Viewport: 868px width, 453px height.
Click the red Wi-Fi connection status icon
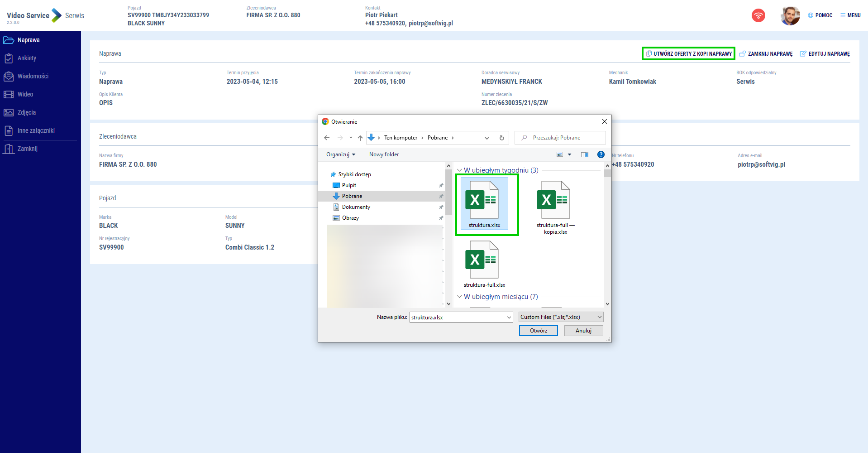tap(758, 15)
